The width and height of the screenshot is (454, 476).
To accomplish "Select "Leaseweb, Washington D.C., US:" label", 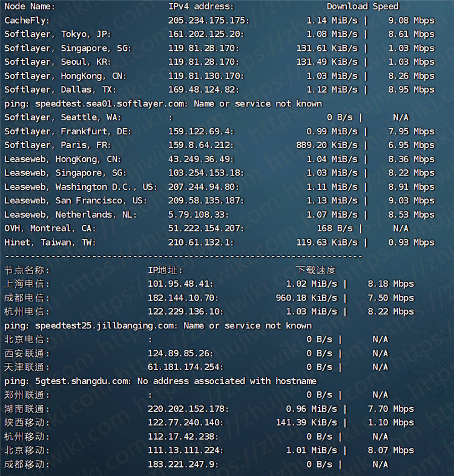I will (x=81, y=187).
